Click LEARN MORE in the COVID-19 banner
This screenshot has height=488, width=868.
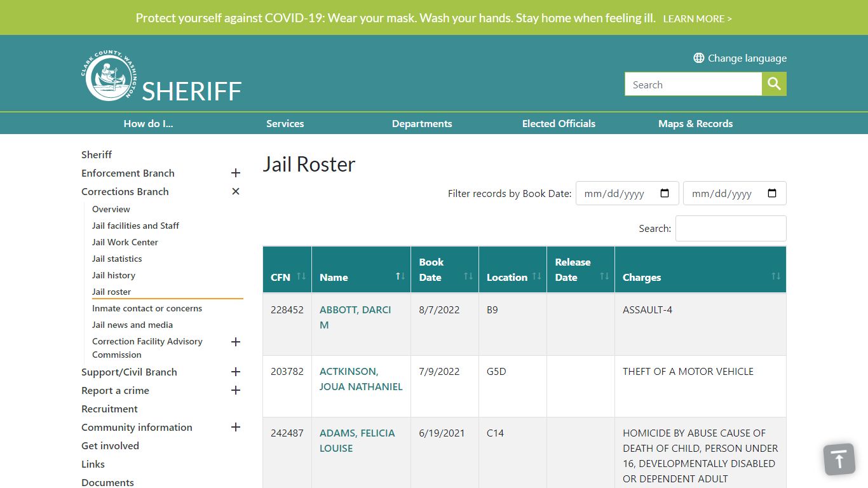coord(697,19)
